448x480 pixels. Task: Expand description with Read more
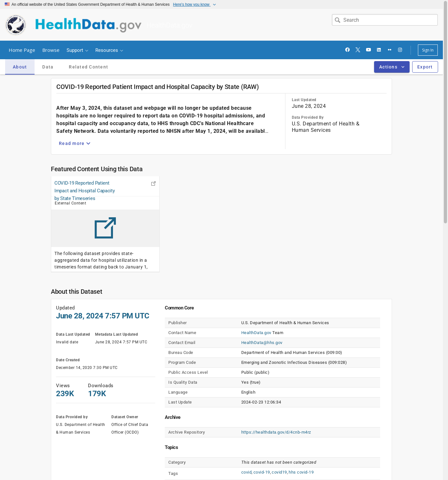74,143
